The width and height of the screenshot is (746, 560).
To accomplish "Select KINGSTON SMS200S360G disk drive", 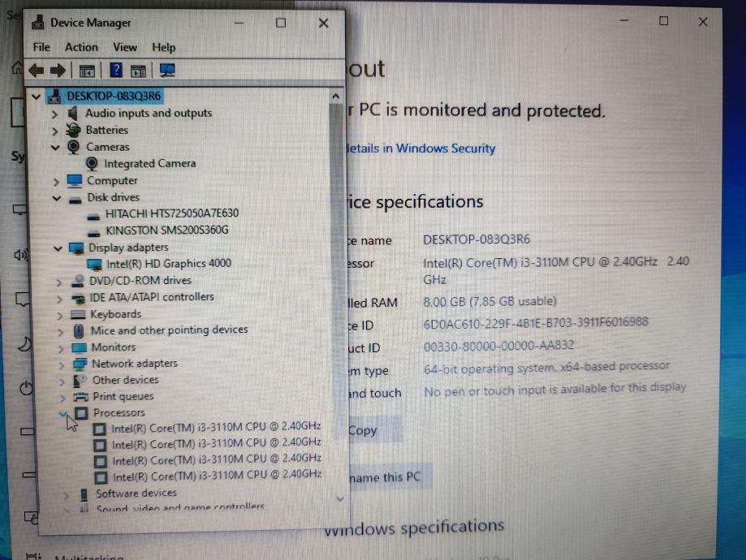I will point(167,230).
